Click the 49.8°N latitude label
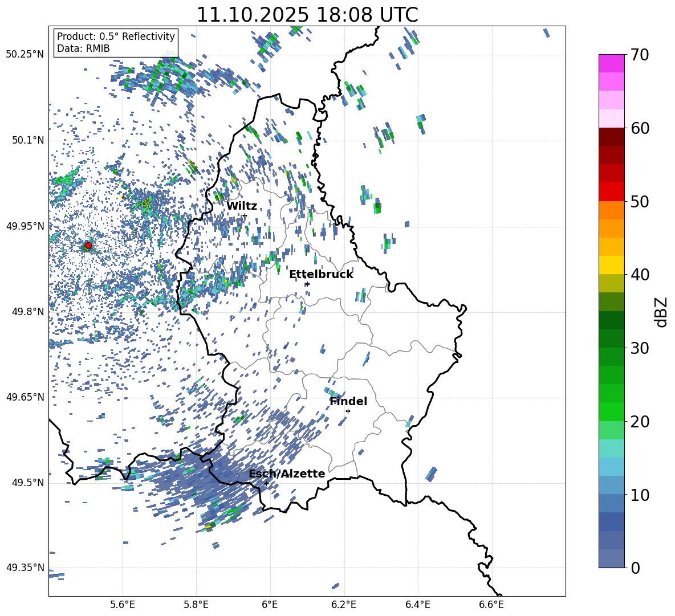Viewport: 675px width, 616px height. click(27, 312)
